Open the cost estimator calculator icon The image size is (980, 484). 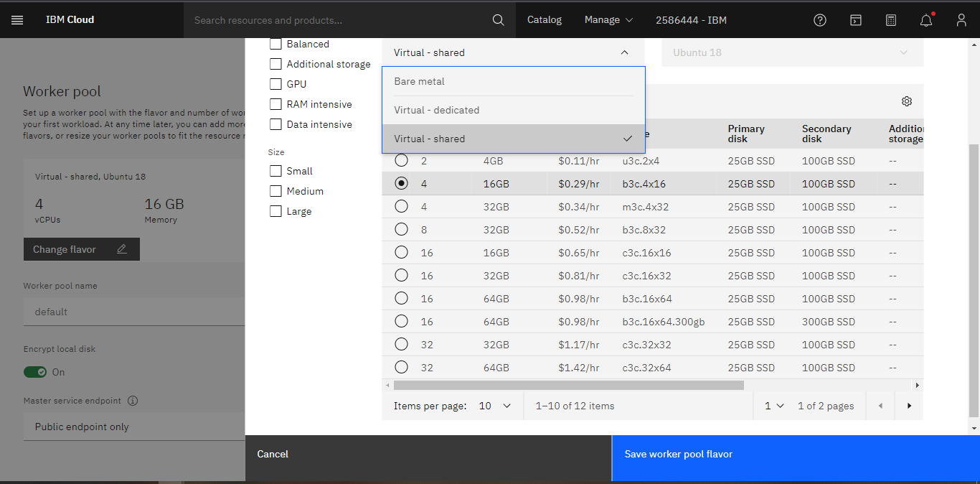[x=891, y=20]
